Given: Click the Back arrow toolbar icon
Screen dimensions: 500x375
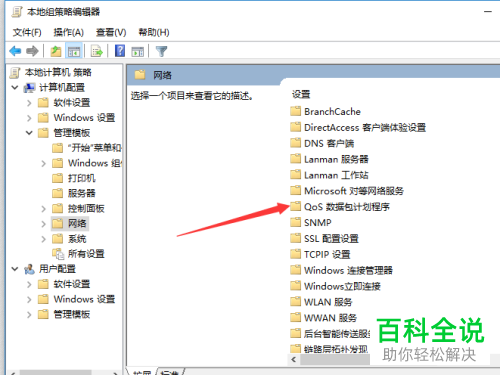Looking at the screenshot, I should click(15, 51).
